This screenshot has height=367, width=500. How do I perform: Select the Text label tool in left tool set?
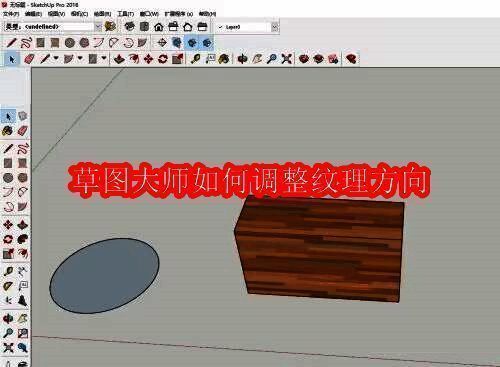coord(22,286)
